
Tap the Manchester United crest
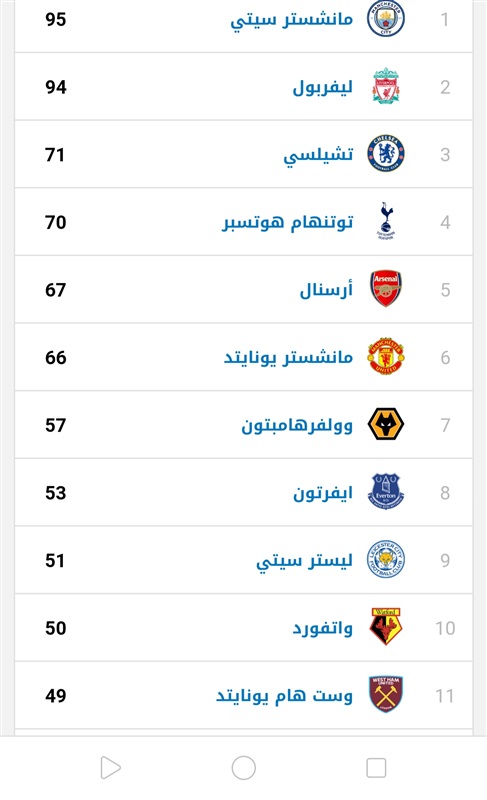click(386, 356)
